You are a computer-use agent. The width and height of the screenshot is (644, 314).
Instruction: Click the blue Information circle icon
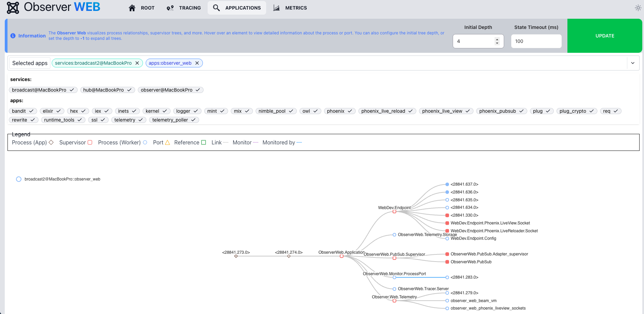pos(13,35)
